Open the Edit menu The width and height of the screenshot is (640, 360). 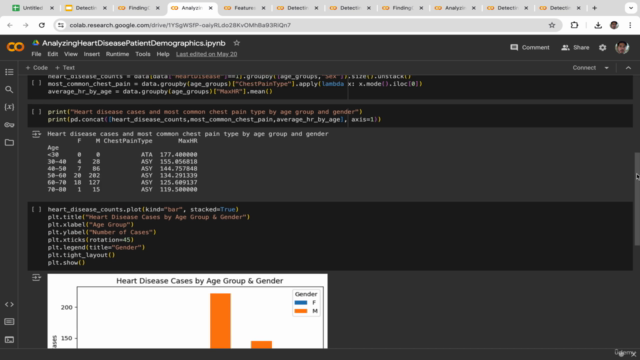coord(53,54)
